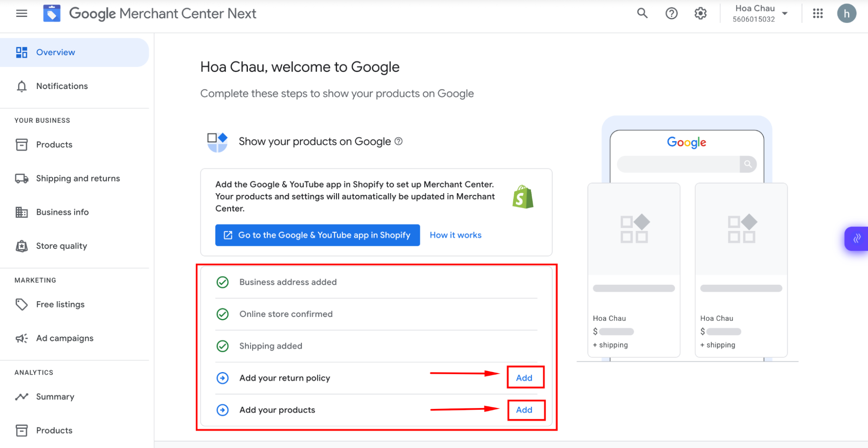Click the Free listings tag icon
The width and height of the screenshot is (868, 448).
pos(21,304)
